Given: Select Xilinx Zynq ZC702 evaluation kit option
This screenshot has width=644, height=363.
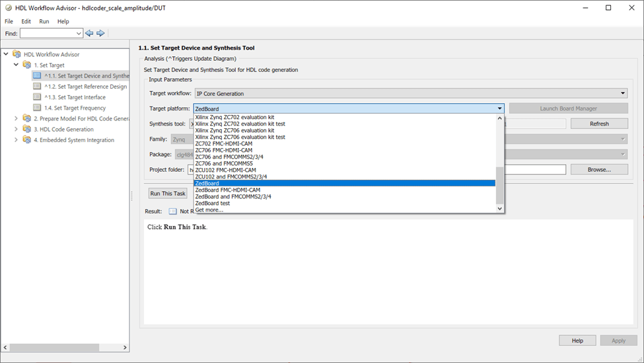Looking at the screenshot, I should 345,117.
